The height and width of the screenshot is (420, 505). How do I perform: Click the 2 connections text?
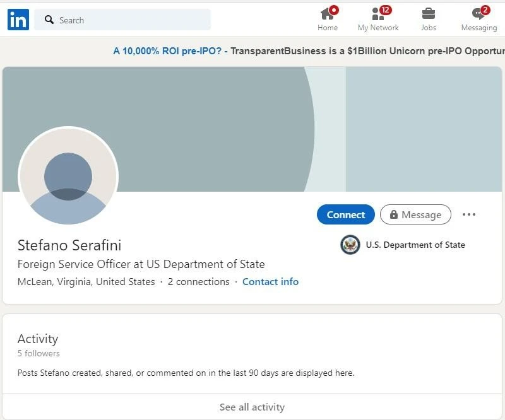pyautogui.click(x=198, y=282)
